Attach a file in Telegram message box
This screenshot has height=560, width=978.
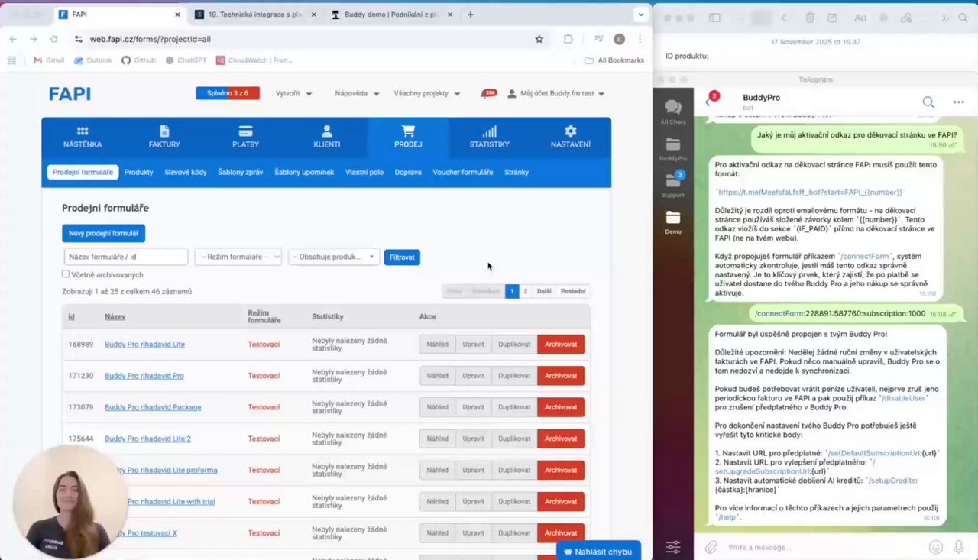click(711, 547)
